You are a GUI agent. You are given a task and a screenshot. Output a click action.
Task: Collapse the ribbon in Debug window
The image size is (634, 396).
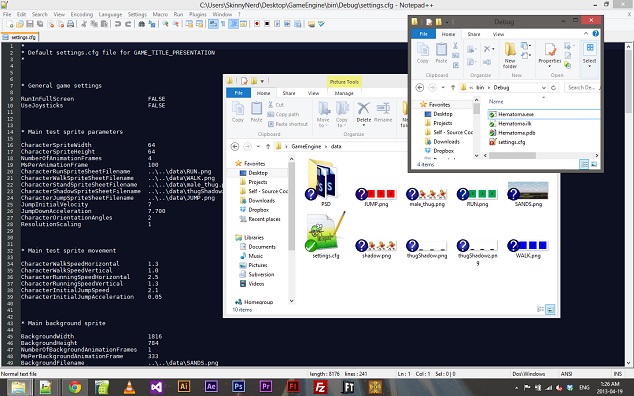[586, 34]
